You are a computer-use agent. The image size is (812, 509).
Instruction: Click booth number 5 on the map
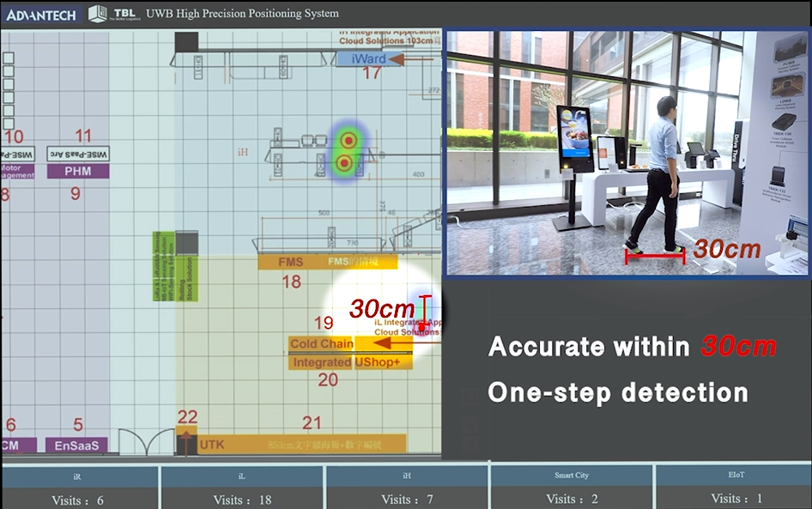[x=78, y=425]
